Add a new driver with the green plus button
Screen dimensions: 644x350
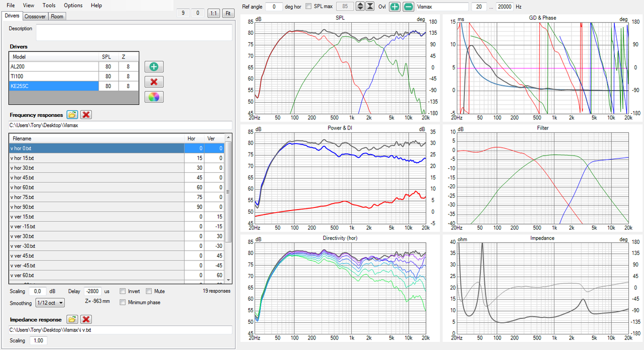click(x=154, y=66)
